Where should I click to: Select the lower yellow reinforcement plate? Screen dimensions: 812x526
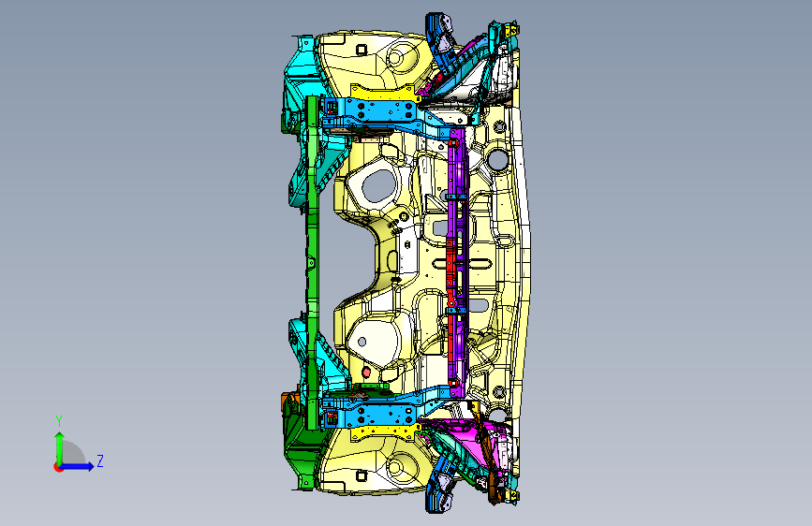385,432
